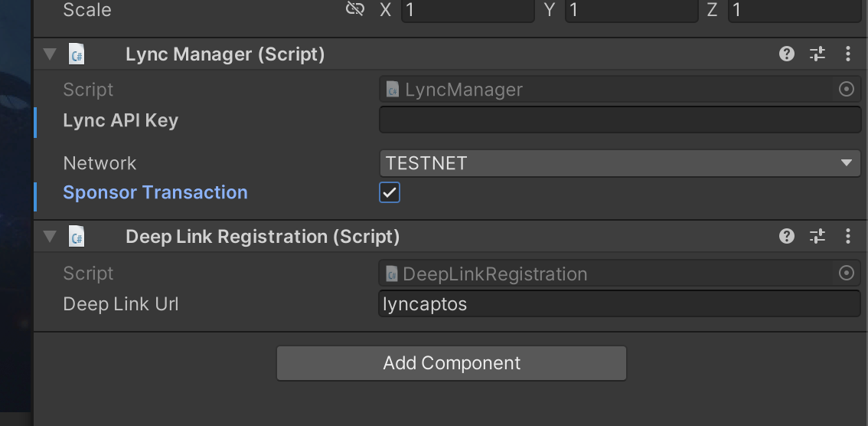
Task: Collapse the Lync Manager component foldout
Action: click(x=50, y=54)
